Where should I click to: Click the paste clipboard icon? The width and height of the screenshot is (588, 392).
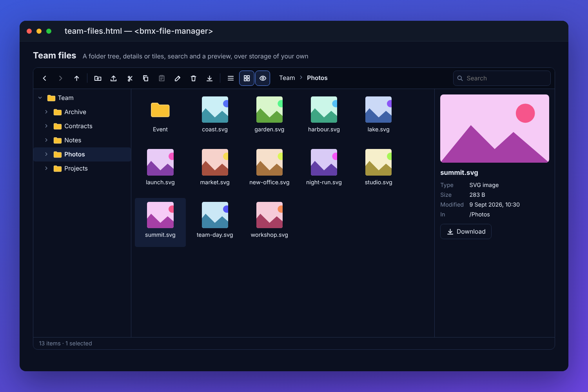(x=162, y=78)
